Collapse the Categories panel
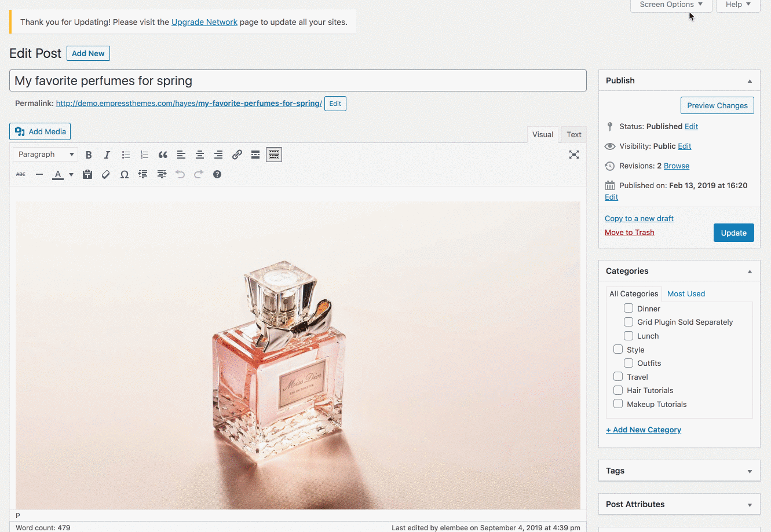Viewport: 771px width, 532px height. pyautogui.click(x=750, y=271)
